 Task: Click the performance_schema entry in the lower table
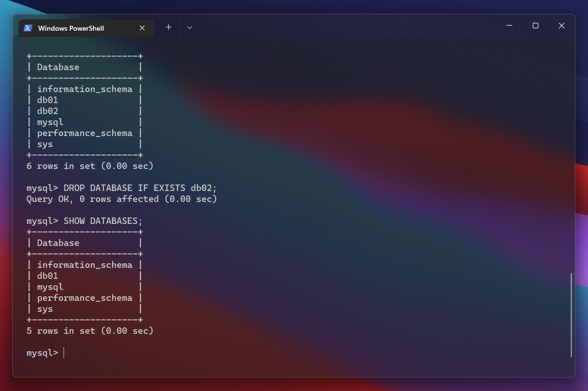click(x=84, y=298)
